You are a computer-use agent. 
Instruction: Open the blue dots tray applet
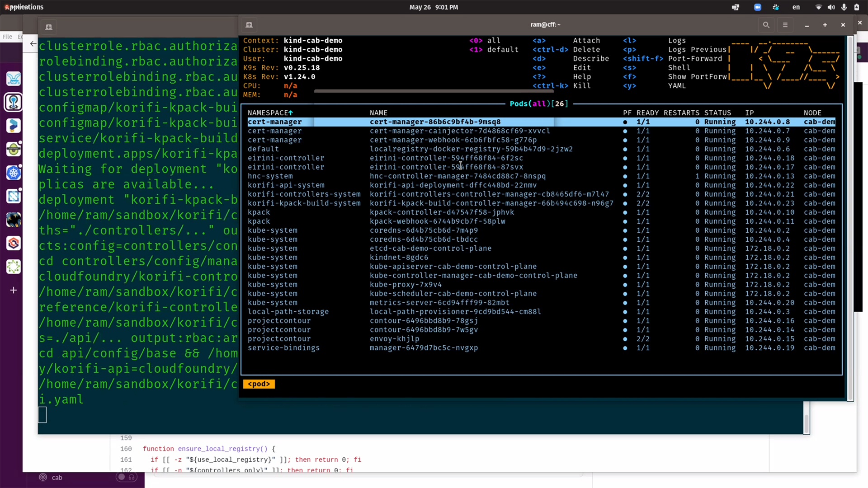(x=776, y=7)
